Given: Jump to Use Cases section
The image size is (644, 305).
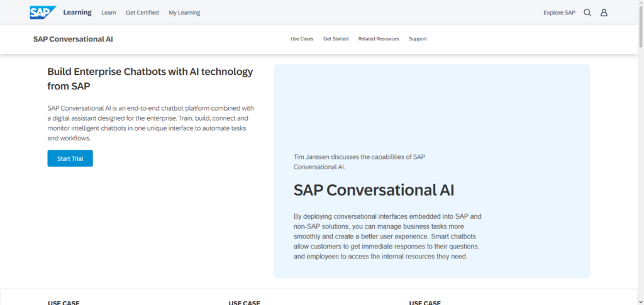Looking at the screenshot, I should (x=302, y=39).
